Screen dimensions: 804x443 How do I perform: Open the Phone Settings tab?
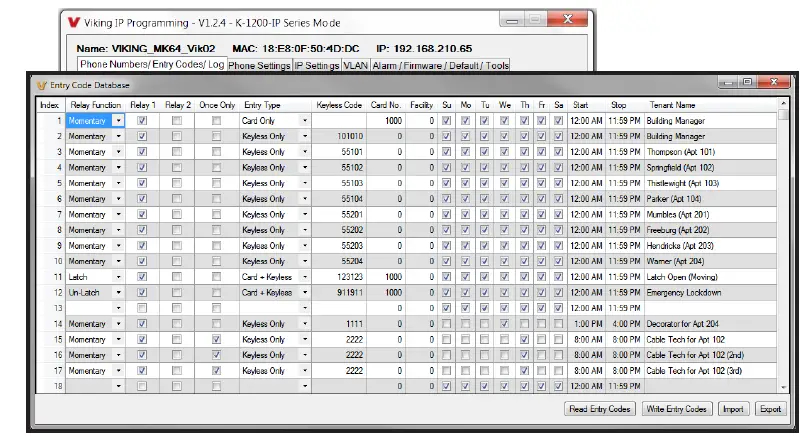click(x=259, y=66)
